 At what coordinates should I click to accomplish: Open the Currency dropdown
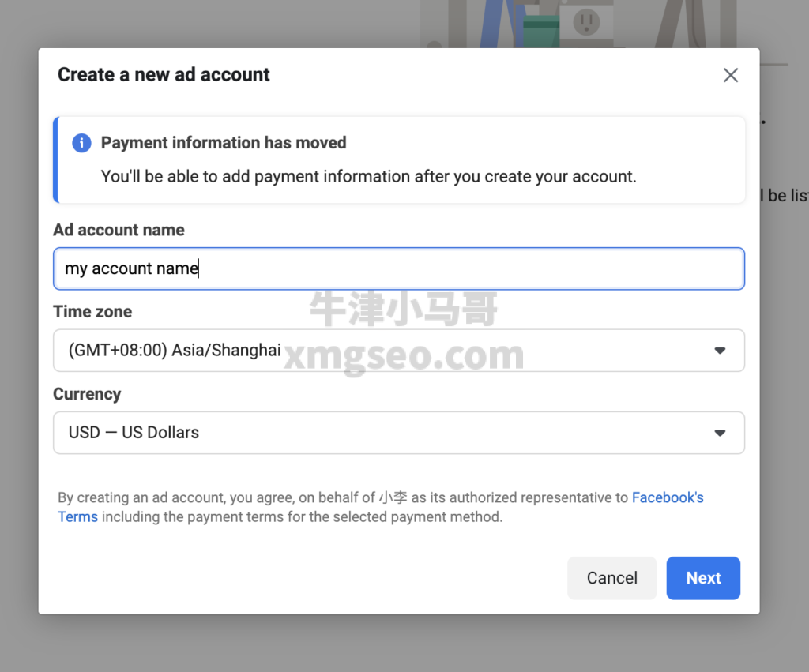click(399, 433)
